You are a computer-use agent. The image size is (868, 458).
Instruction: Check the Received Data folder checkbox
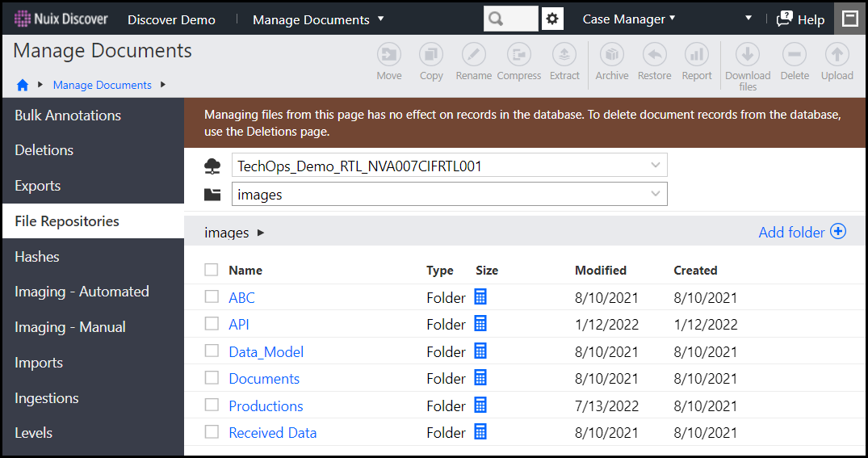click(x=212, y=431)
